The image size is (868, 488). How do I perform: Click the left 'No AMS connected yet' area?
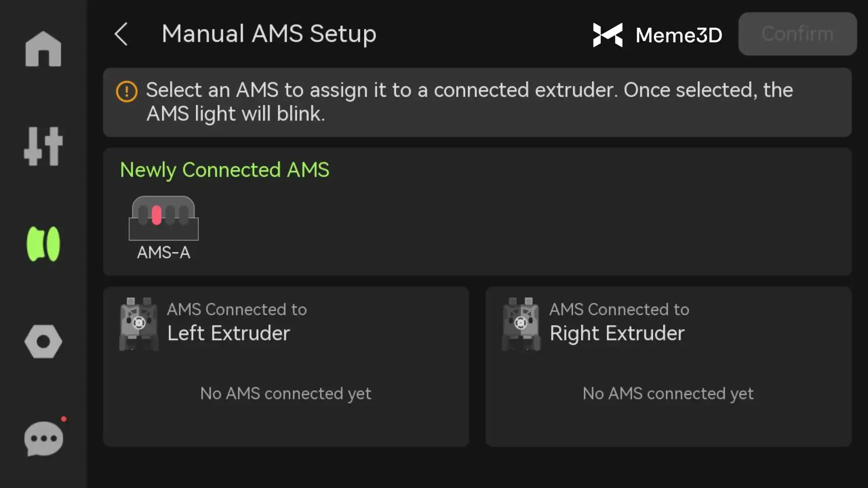[x=286, y=394]
